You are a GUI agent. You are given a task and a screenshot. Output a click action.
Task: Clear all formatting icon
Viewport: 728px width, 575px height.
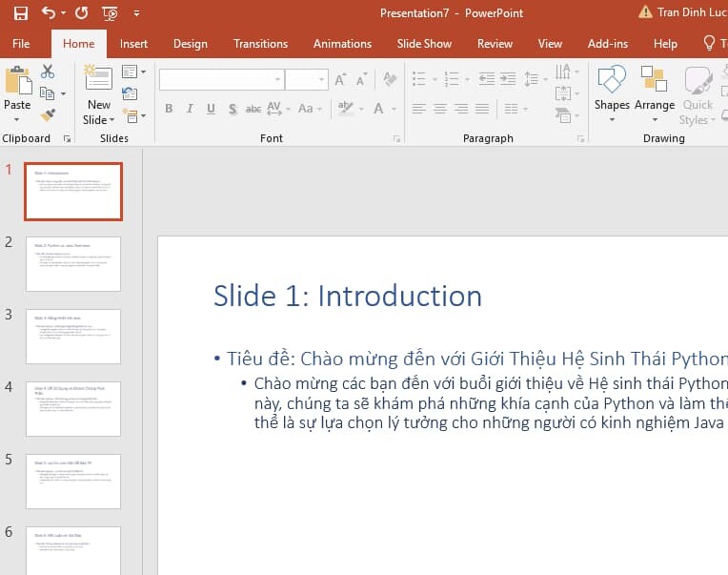tap(390, 79)
